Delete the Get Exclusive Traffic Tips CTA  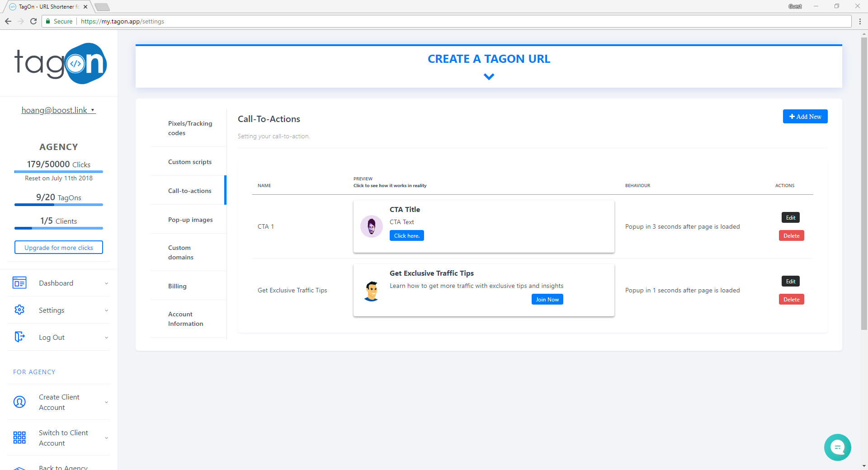pyautogui.click(x=791, y=299)
